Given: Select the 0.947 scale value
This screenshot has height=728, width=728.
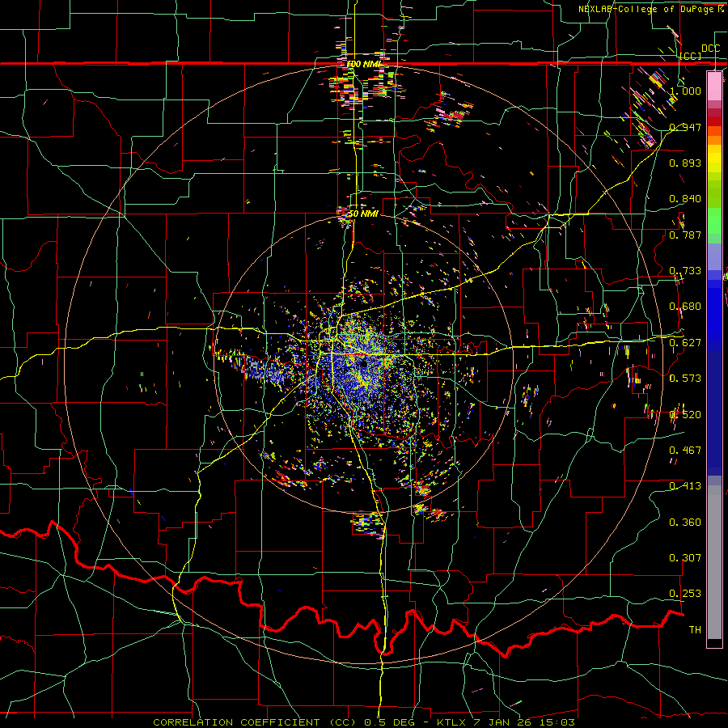Looking at the screenshot, I should pos(685,127).
